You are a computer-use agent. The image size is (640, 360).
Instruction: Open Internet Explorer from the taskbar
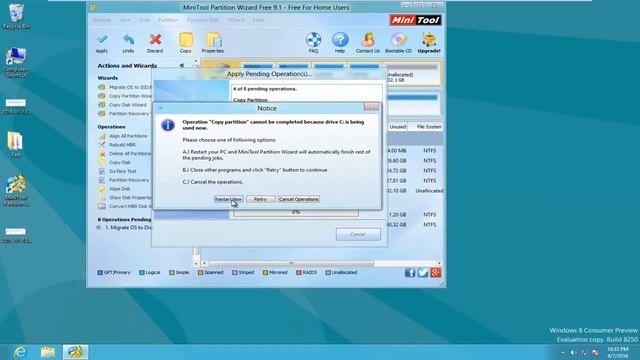pyautogui.click(x=20, y=352)
